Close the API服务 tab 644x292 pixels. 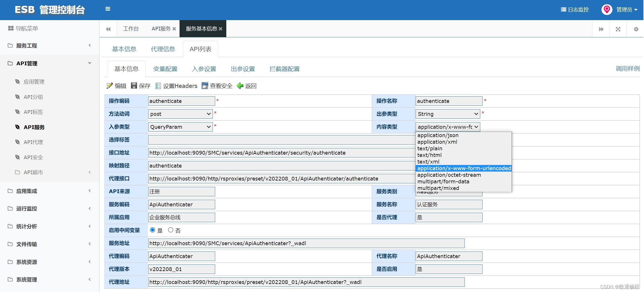pyautogui.click(x=174, y=29)
